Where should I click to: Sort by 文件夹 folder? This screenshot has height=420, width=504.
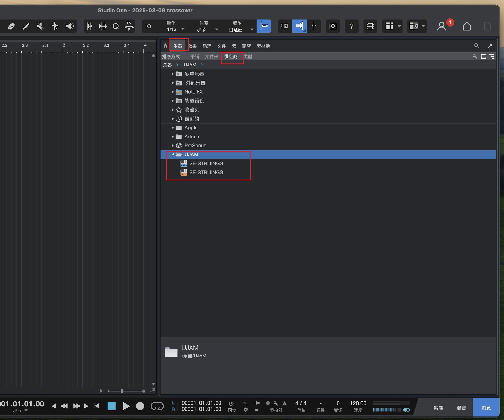[212, 56]
